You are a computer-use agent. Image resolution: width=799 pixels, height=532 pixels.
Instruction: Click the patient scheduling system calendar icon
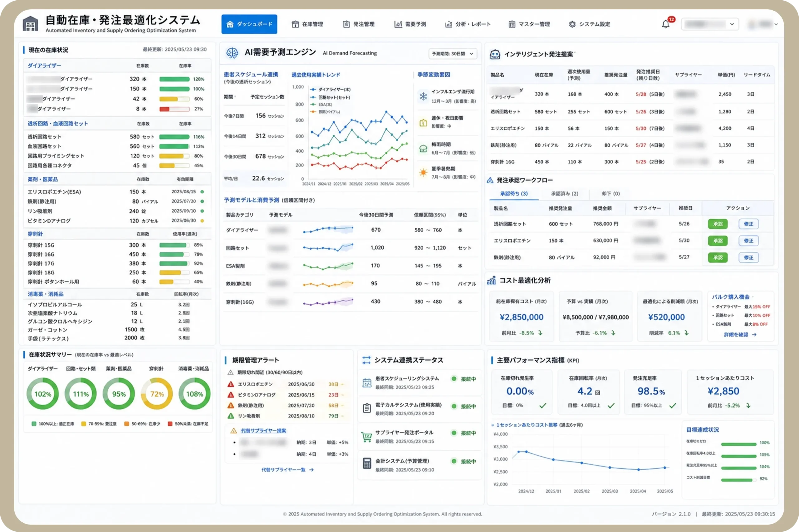point(367,383)
